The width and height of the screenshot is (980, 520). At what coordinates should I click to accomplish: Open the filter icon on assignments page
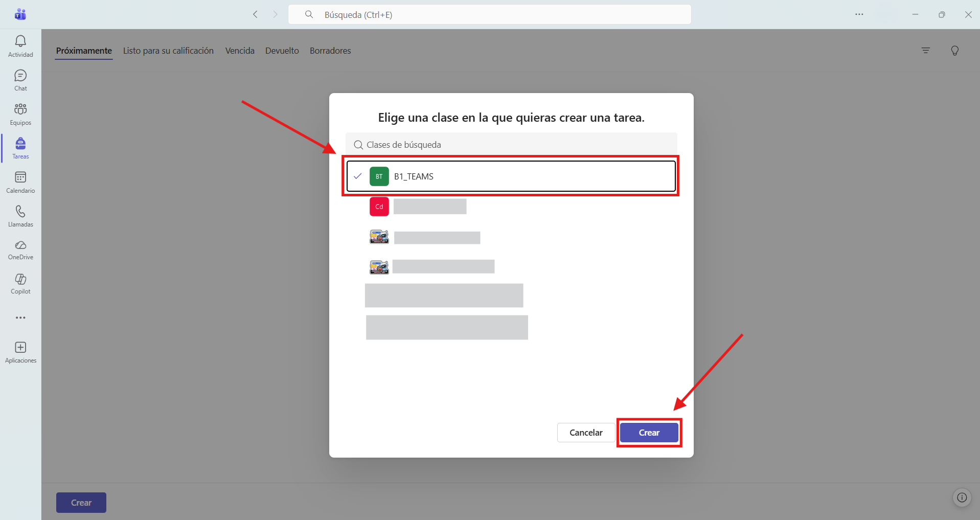click(926, 50)
